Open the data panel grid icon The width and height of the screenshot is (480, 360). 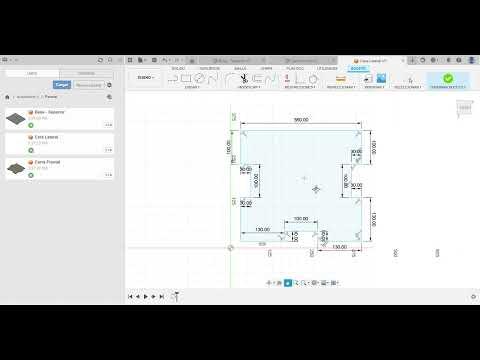pyautogui.click(x=5, y=60)
